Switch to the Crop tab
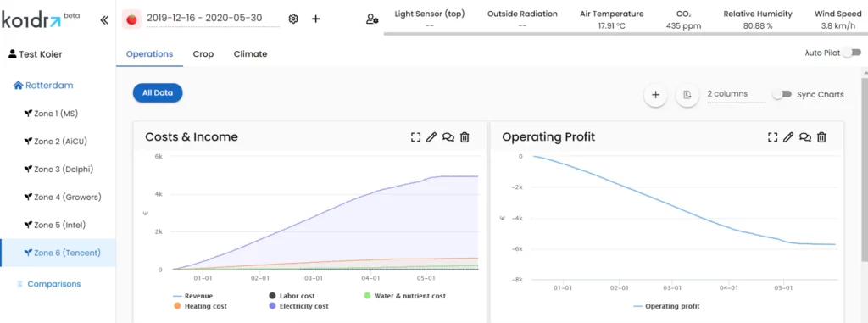Viewport: 868px width, 323px height. pyautogui.click(x=203, y=53)
